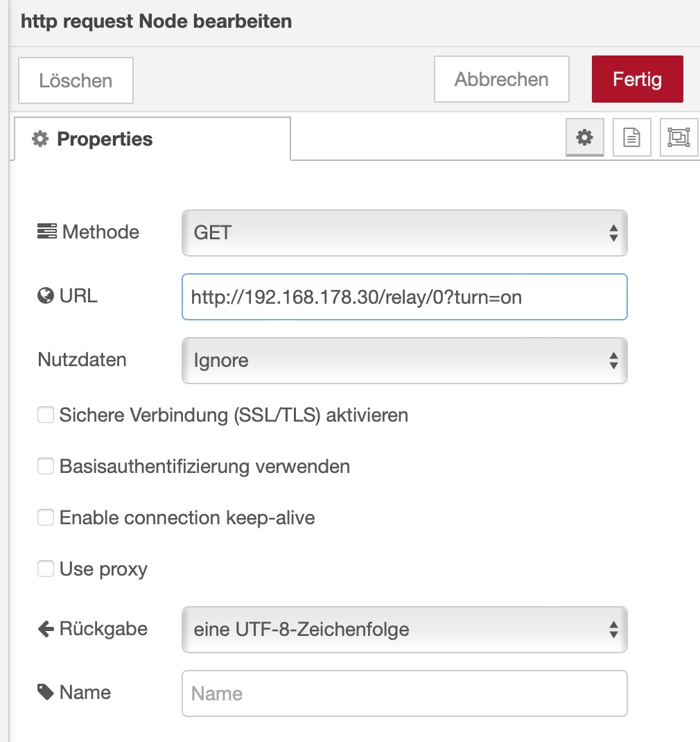700x742 pixels.
Task: Check Basisauthentifizierung verwenden option
Action: tap(46, 467)
